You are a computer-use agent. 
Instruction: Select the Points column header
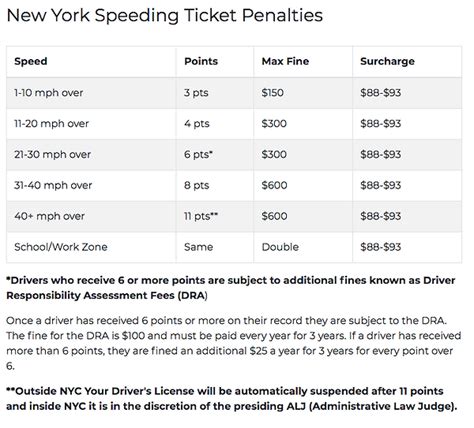click(x=201, y=61)
